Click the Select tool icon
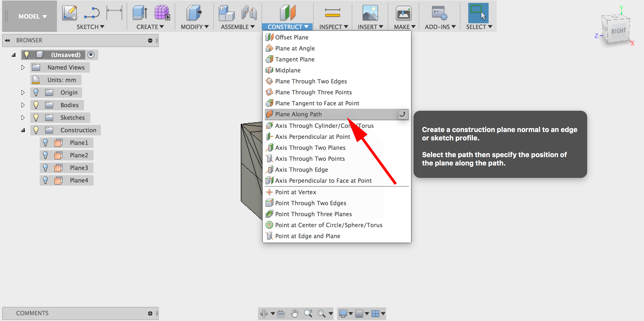 (x=478, y=13)
